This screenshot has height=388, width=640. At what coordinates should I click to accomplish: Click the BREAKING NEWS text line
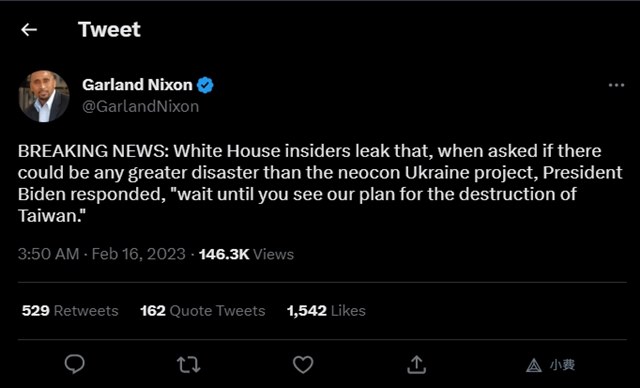(309, 151)
